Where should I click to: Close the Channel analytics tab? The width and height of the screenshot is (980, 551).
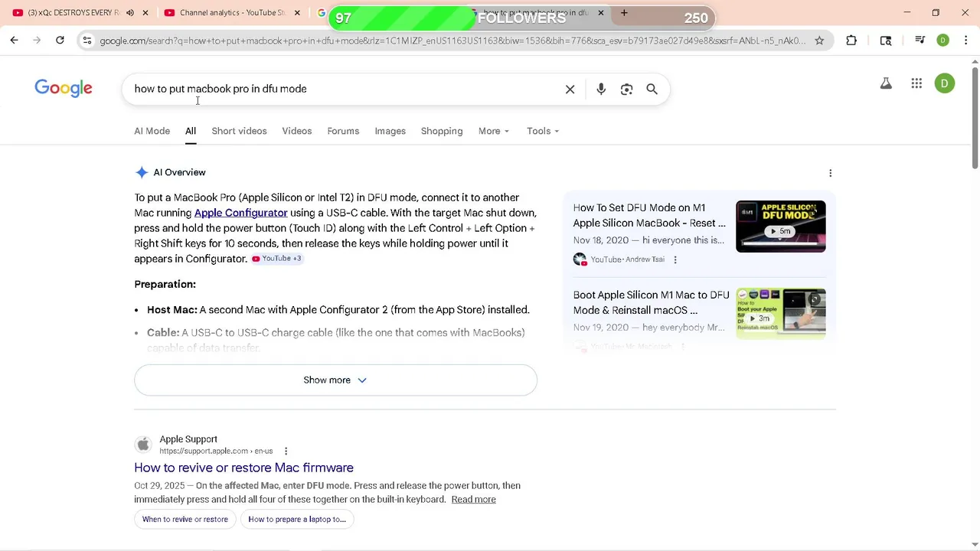297,13
